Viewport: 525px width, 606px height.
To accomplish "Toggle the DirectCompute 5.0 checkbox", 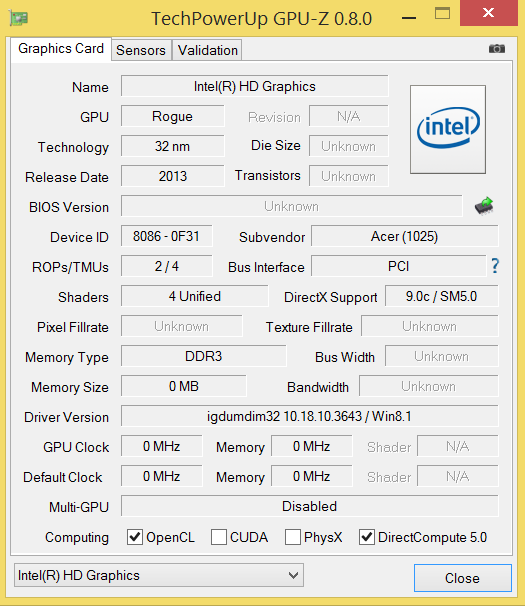I will tap(367, 537).
